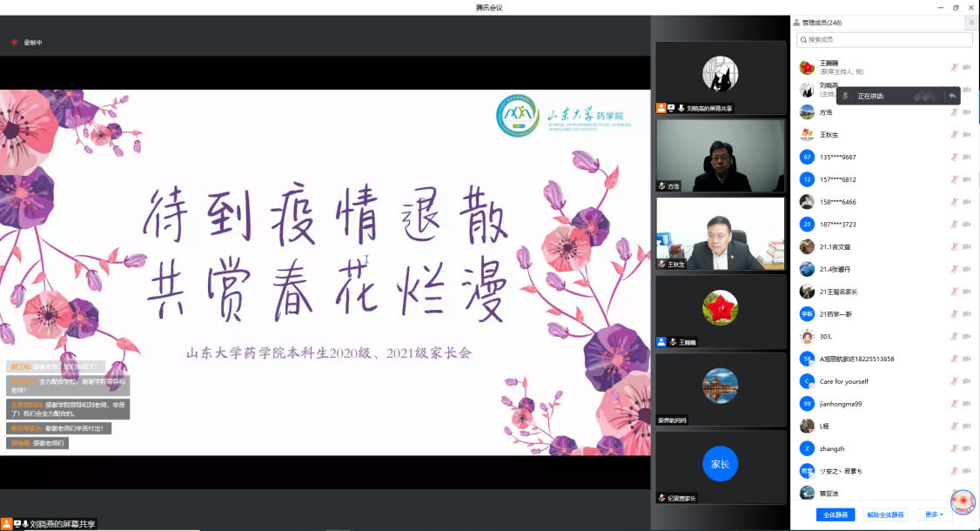Image resolution: width=980 pixels, height=531 pixels.
Task: Click the muted mic icon in the speaking popup
Action: coord(843,96)
